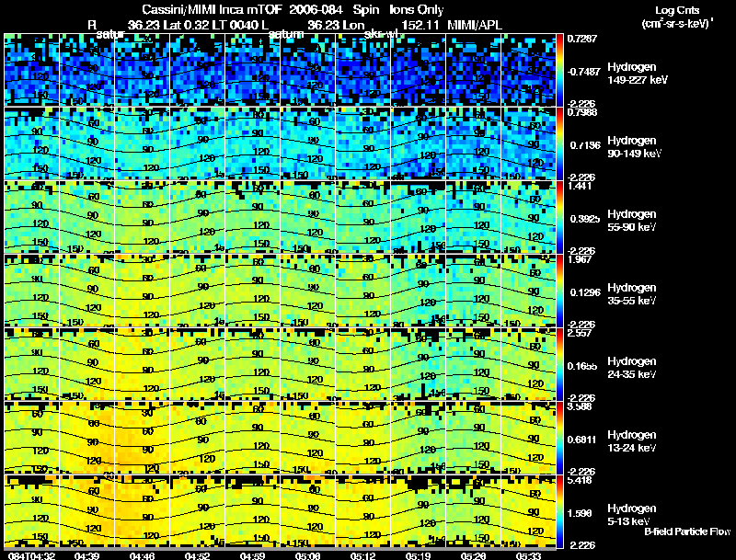Select the Hydrogen 24-35 keV label
The image size is (736, 560).
[x=632, y=368]
